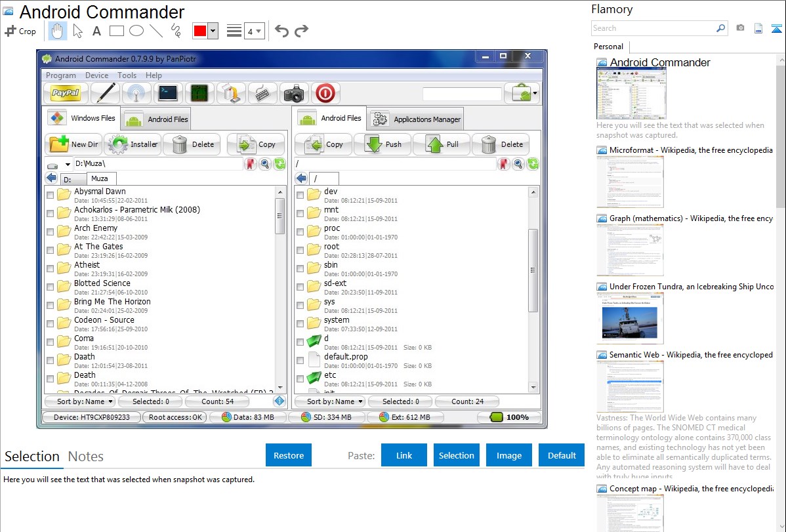Screen dimensions: 786x532
Task: Click the red power button icon
Action: (325, 92)
